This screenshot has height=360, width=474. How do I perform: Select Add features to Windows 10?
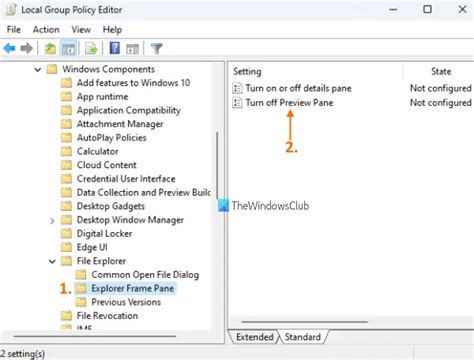click(x=133, y=83)
